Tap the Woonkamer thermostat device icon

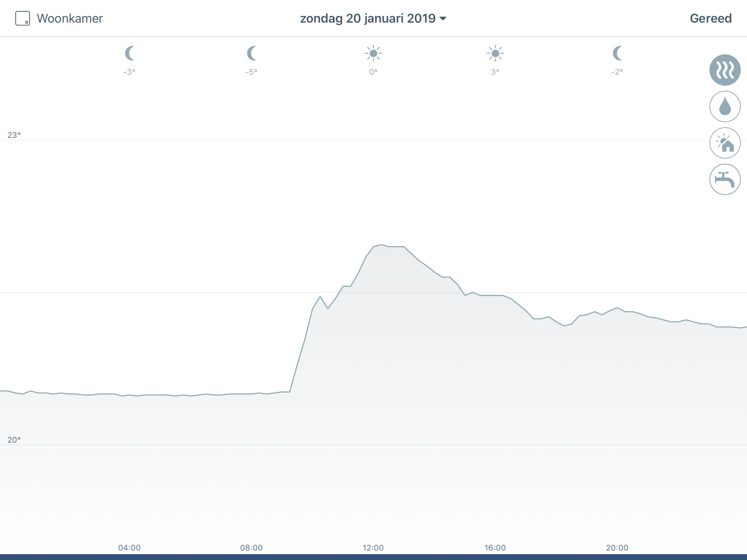click(x=22, y=18)
